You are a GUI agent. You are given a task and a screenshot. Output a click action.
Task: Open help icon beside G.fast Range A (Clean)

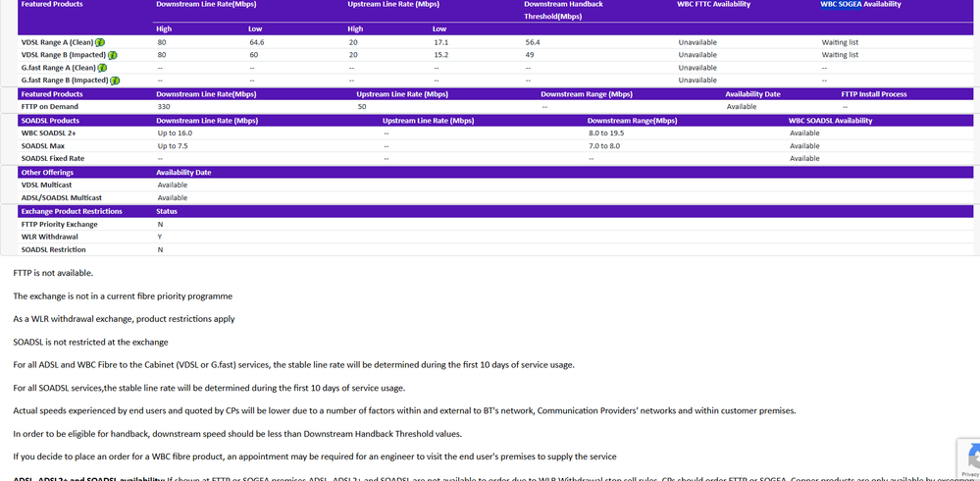tap(102, 68)
